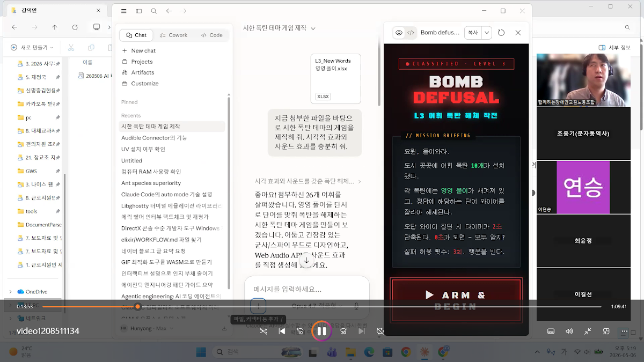Reload the Bomb defusal artifact
644x362 pixels.
coord(501,33)
